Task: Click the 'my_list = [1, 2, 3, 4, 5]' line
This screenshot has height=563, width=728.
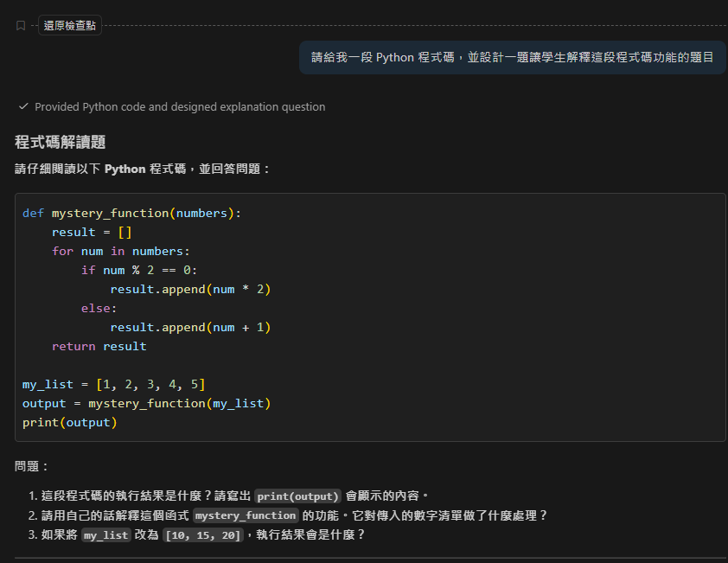Action: click(113, 384)
